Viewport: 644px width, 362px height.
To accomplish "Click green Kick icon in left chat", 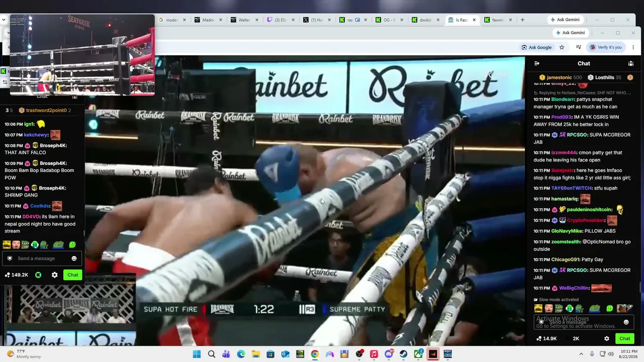I will [x=38, y=275].
